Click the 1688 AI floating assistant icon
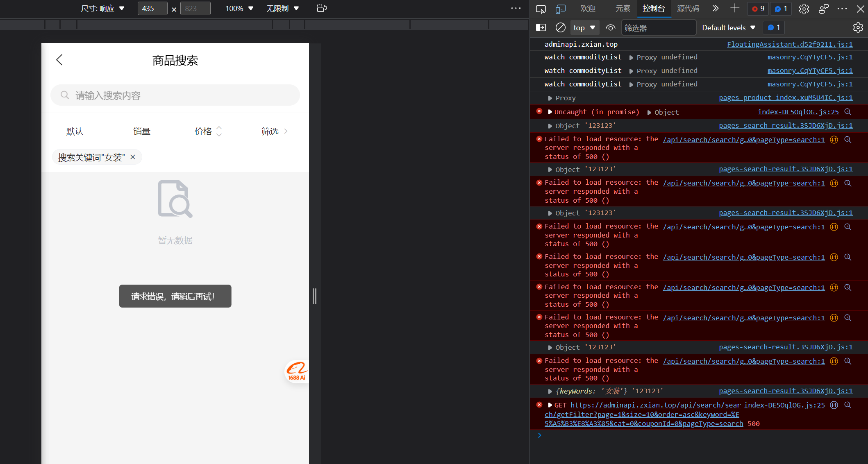Viewport: 868px width, 464px height. pyautogui.click(x=297, y=371)
